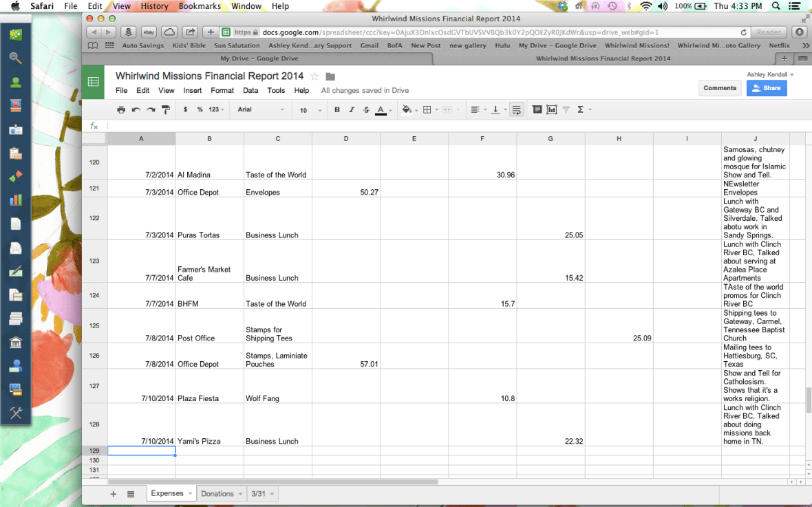Click the Print icon in the toolbar
812x507 pixels.
[x=120, y=109]
